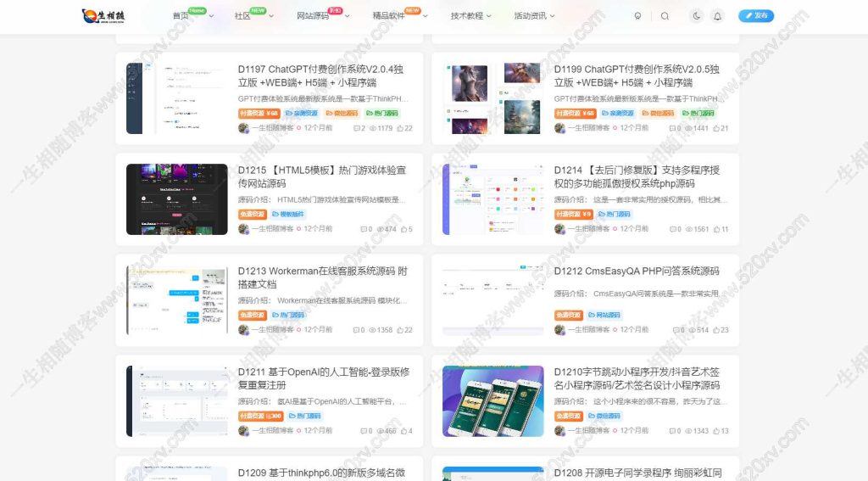Click the D1197 post thumbnail
This screenshot has width=868, height=481.
176,98
